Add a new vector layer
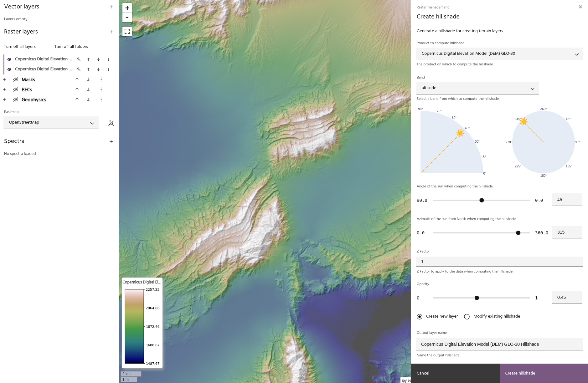 coord(111,7)
